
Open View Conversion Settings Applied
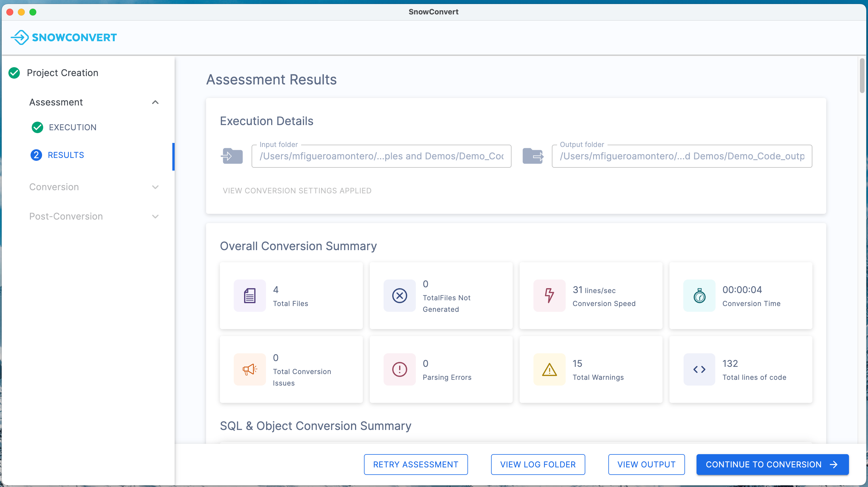[x=297, y=190]
